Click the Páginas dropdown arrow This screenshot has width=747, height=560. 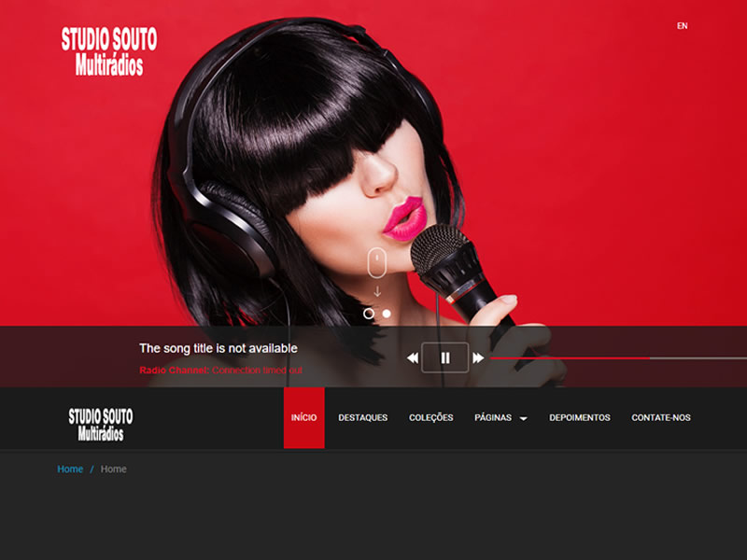pos(523,418)
